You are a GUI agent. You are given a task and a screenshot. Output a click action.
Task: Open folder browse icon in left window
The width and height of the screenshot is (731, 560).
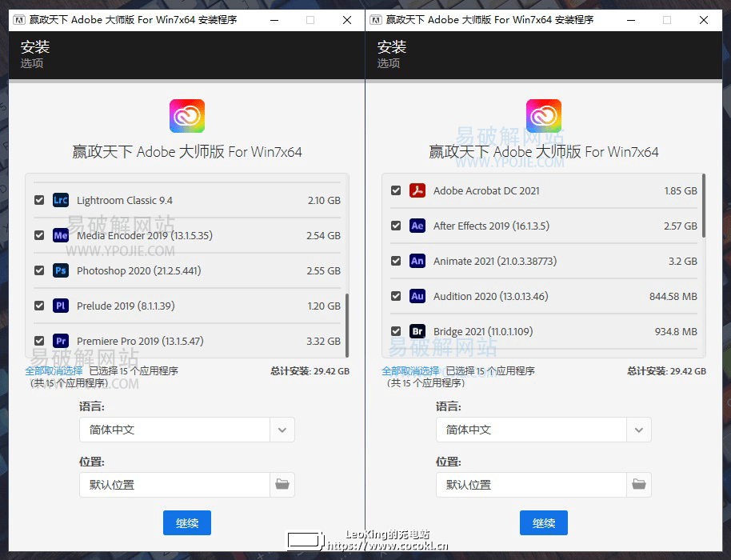pyautogui.click(x=282, y=485)
